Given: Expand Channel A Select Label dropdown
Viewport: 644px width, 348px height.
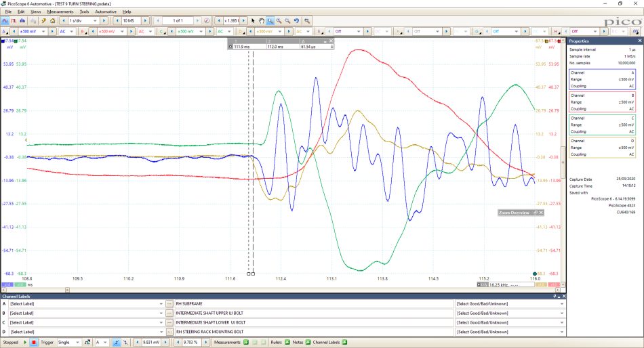Looking at the screenshot, I should (86, 304).
